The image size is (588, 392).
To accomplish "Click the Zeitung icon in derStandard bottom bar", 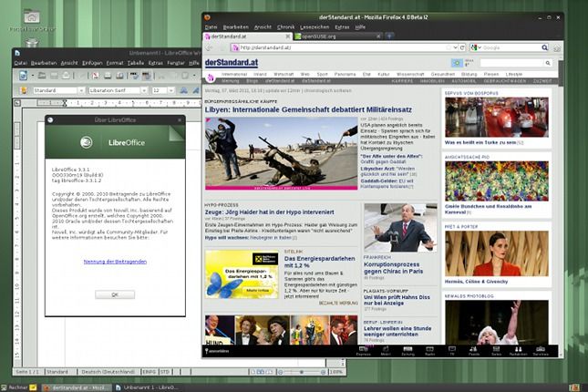I will tap(407, 351).
